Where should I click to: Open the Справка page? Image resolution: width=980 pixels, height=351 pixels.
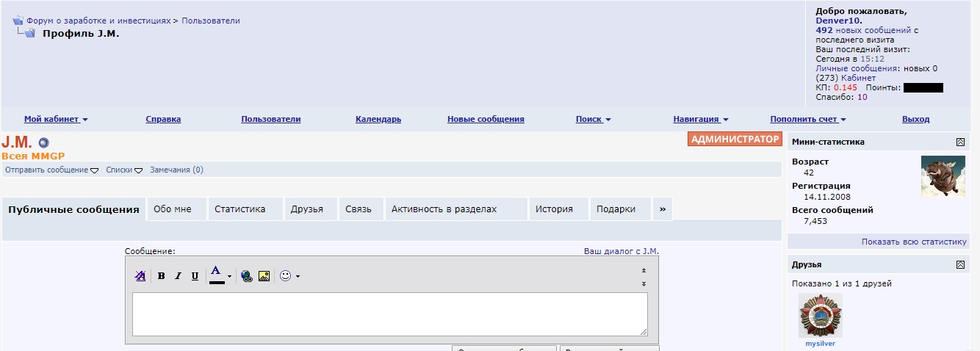coord(163,119)
